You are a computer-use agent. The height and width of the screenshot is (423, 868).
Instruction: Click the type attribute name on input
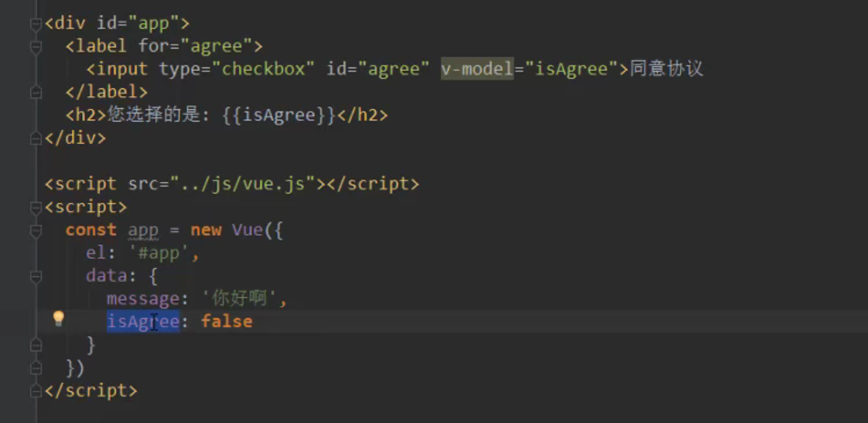point(180,69)
